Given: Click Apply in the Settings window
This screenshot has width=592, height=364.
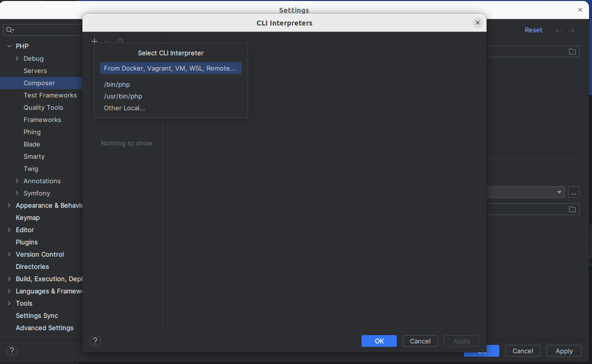Looking at the screenshot, I should (564, 351).
